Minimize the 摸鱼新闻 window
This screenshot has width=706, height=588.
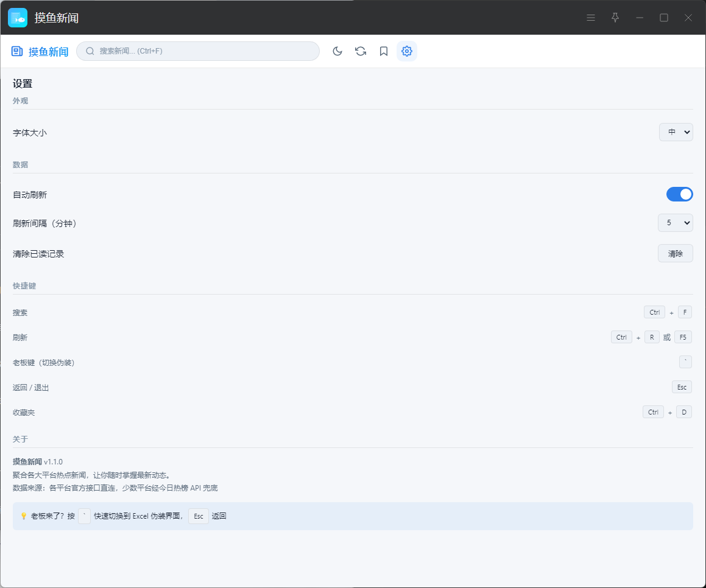click(640, 18)
